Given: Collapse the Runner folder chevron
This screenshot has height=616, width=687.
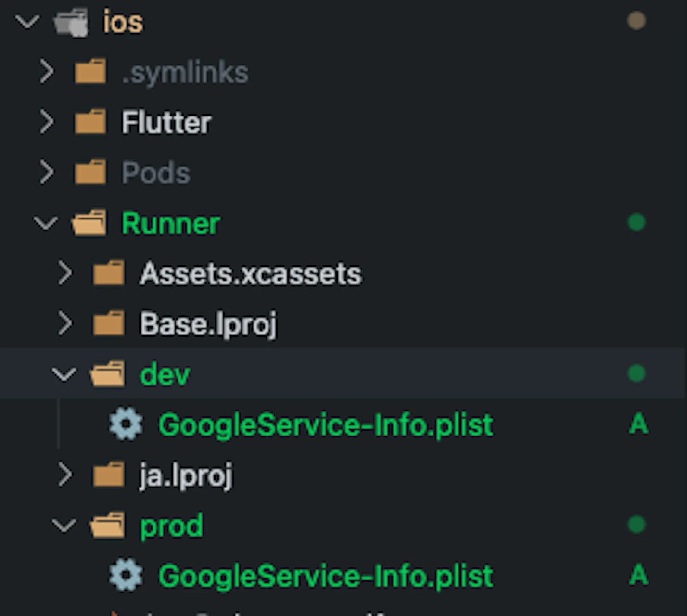Looking at the screenshot, I should (x=46, y=223).
